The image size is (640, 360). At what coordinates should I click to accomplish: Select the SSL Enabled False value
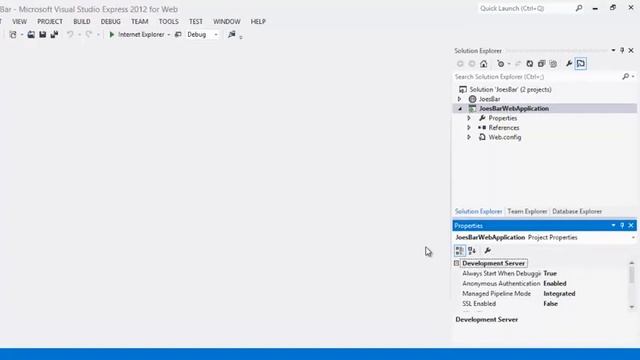click(x=550, y=304)
